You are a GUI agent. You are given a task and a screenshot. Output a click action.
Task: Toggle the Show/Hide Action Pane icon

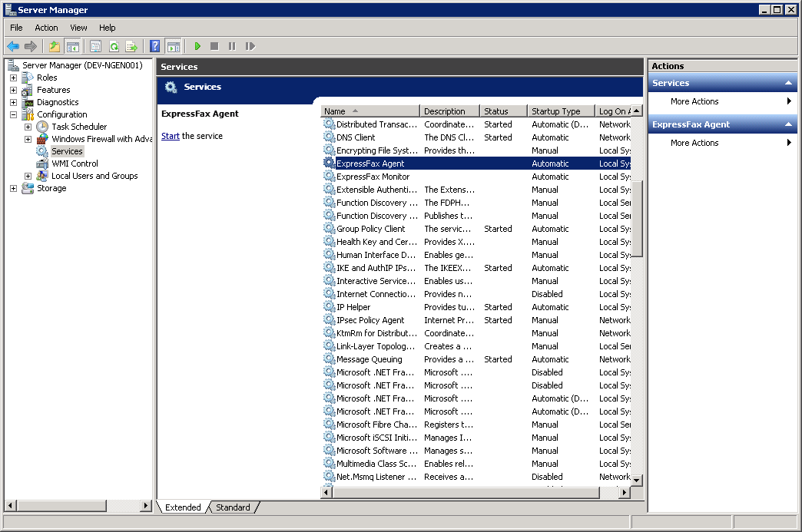click(x=174, y=47)
